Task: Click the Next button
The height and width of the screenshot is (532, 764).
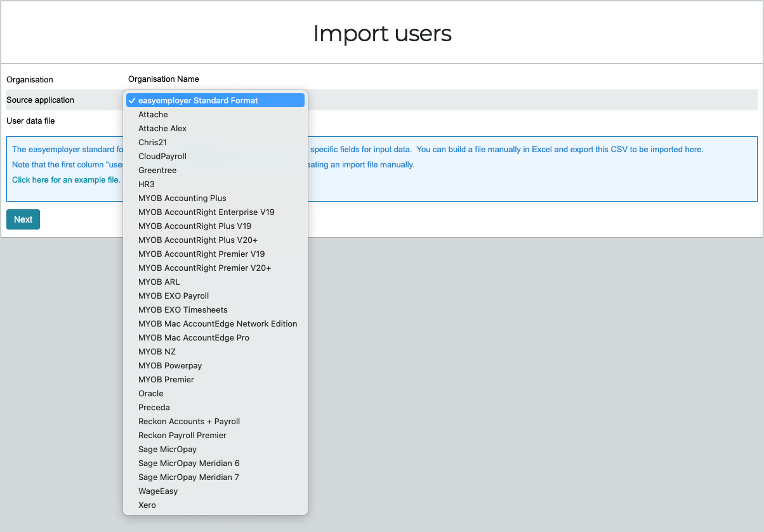Action: click(23, 219)
